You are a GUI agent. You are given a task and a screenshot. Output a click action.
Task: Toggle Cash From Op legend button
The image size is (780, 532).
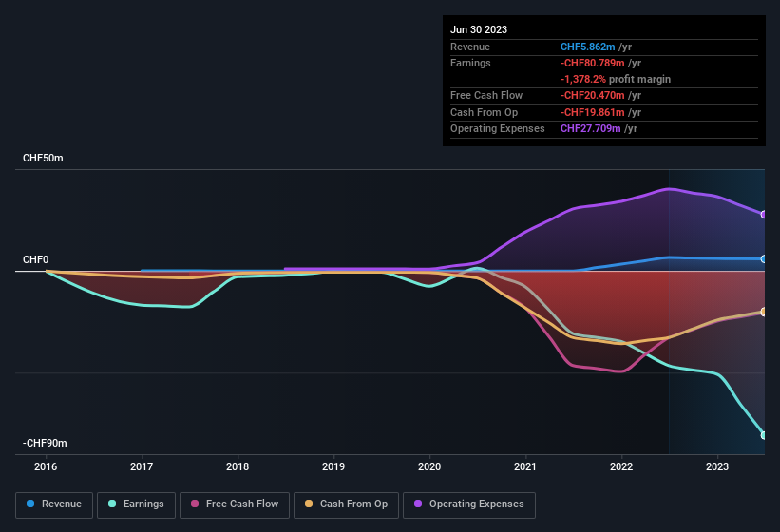346,504
